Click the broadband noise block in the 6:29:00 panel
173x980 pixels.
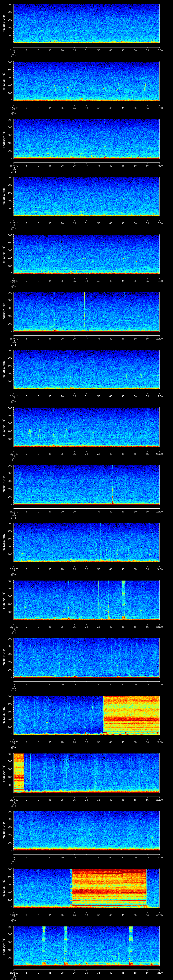(109, 888)
